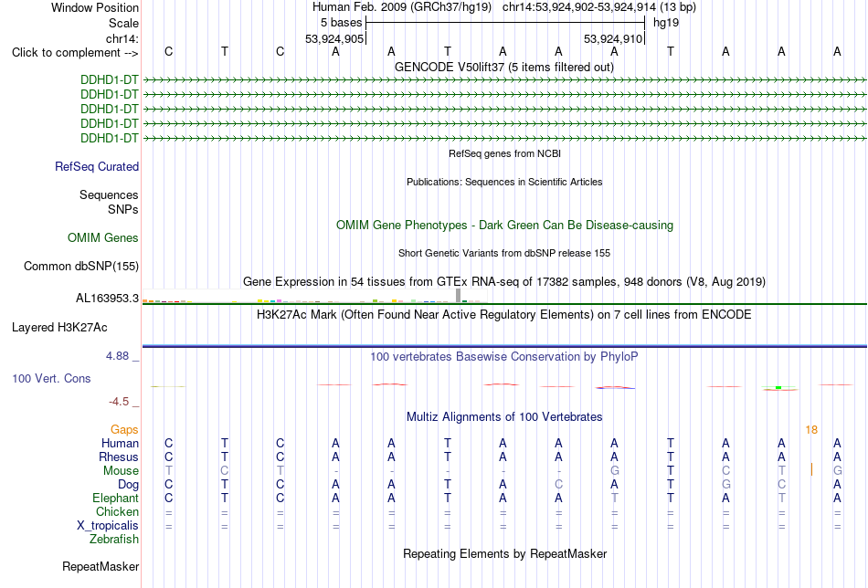
Task: Click the Chicken alignment row label
Action: coord(117,512)
